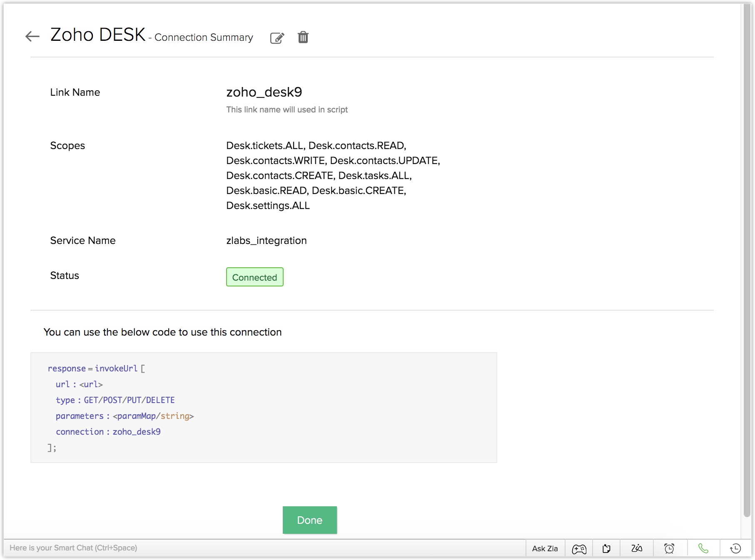Open the recent history clock icon
The image size is (755, 560).
pos(735,549)
